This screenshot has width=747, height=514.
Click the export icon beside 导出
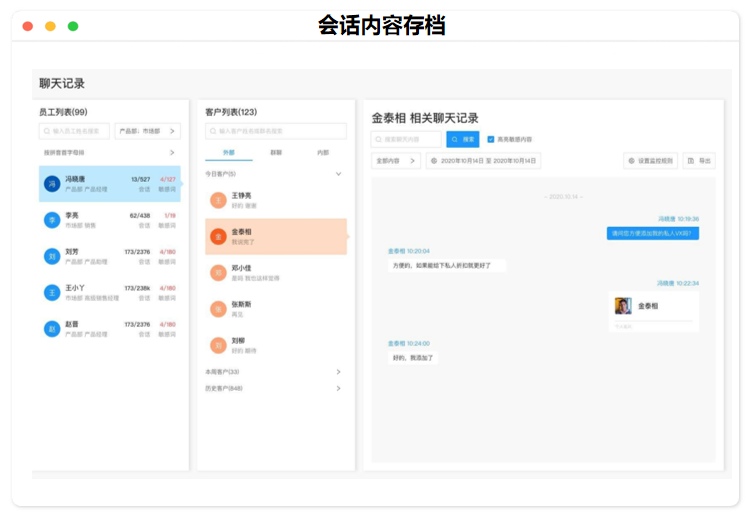point(692,160)
